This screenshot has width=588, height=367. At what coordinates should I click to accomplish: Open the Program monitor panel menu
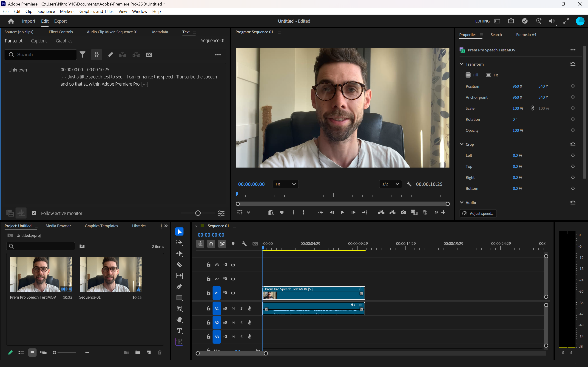point(279,32)
